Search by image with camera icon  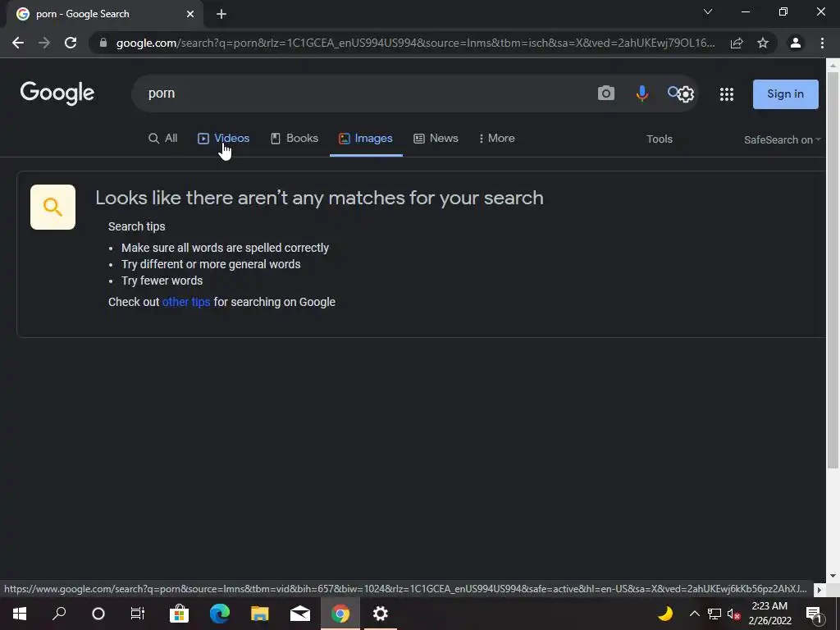coord(606,94)
